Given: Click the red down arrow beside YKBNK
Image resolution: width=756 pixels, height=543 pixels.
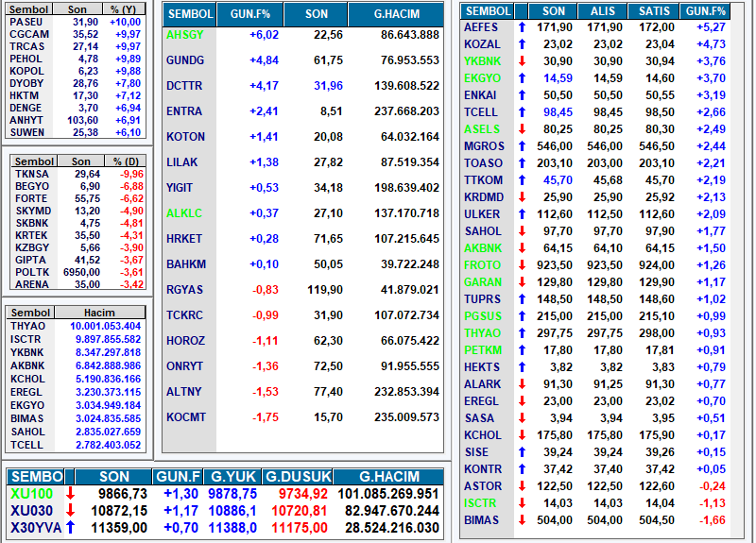Looking at the screenshot, I should [522, 61].
